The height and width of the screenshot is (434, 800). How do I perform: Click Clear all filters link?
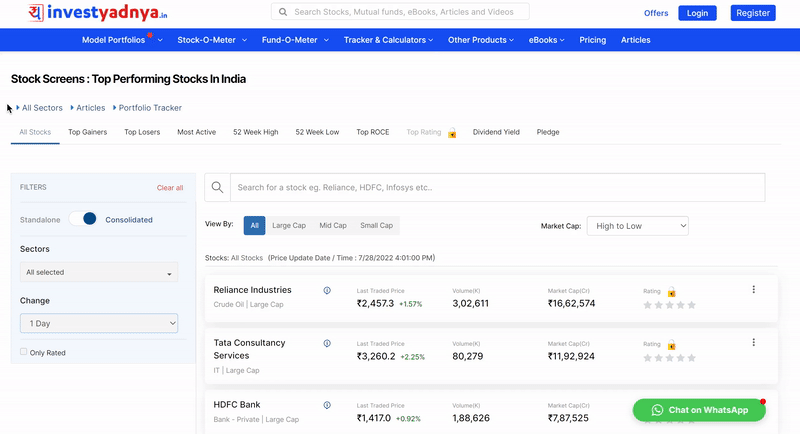tap(170, 188)
